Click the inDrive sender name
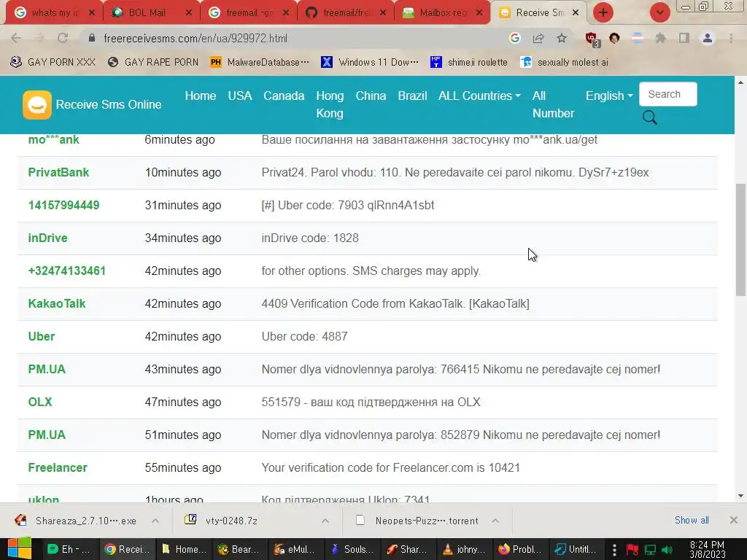747x560 pixels. pos(47,238)
